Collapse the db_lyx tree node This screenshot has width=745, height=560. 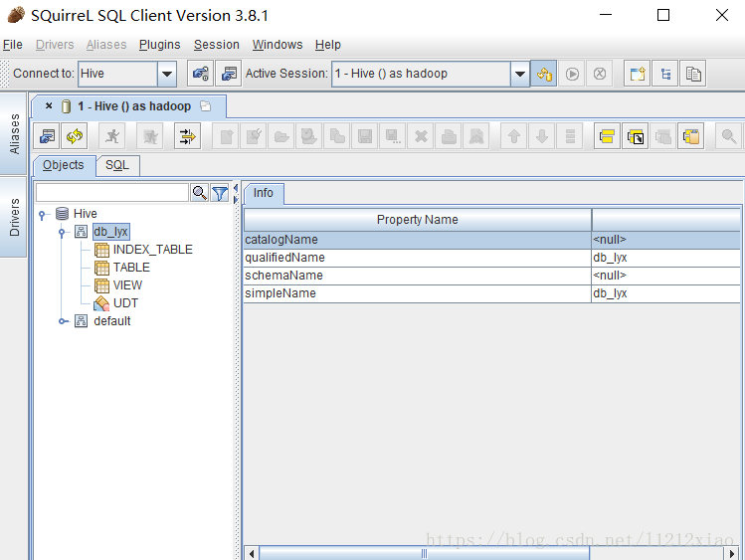(62, 233)
